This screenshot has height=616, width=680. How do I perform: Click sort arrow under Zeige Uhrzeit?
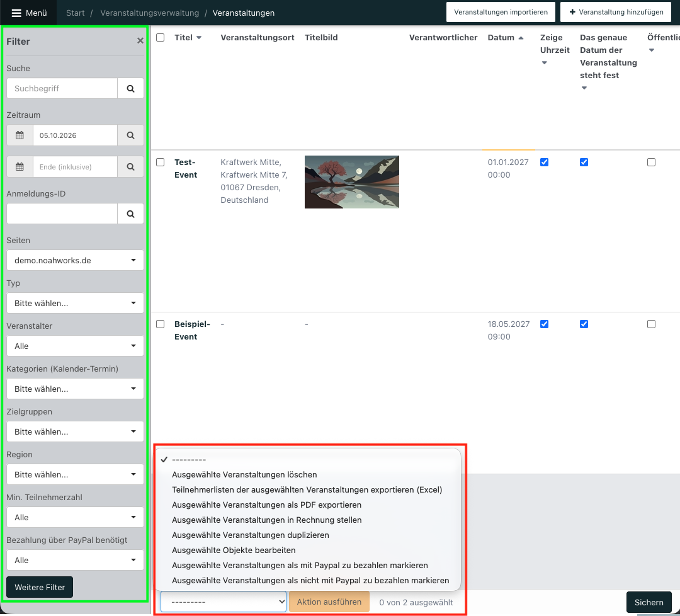click(544, 63)
